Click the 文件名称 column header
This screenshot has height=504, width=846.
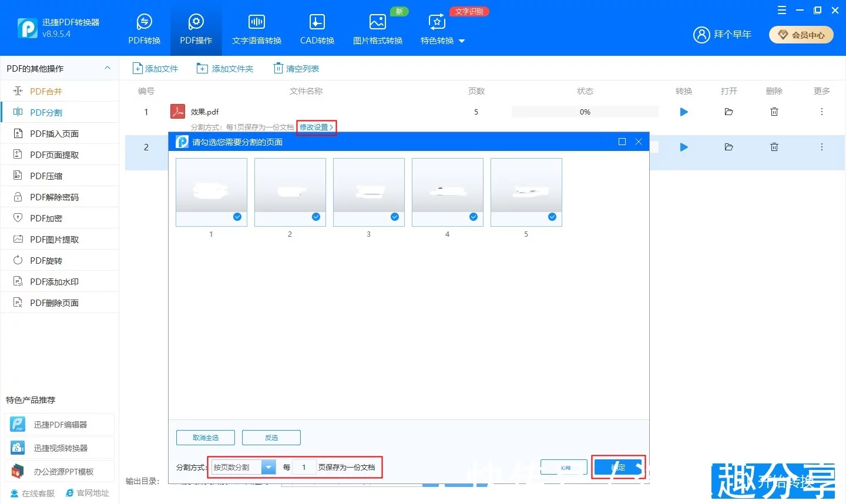pos(306,91)
